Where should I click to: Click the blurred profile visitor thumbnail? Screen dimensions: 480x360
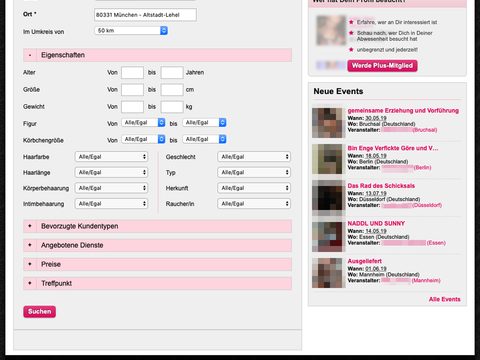(x=331, y=31)
